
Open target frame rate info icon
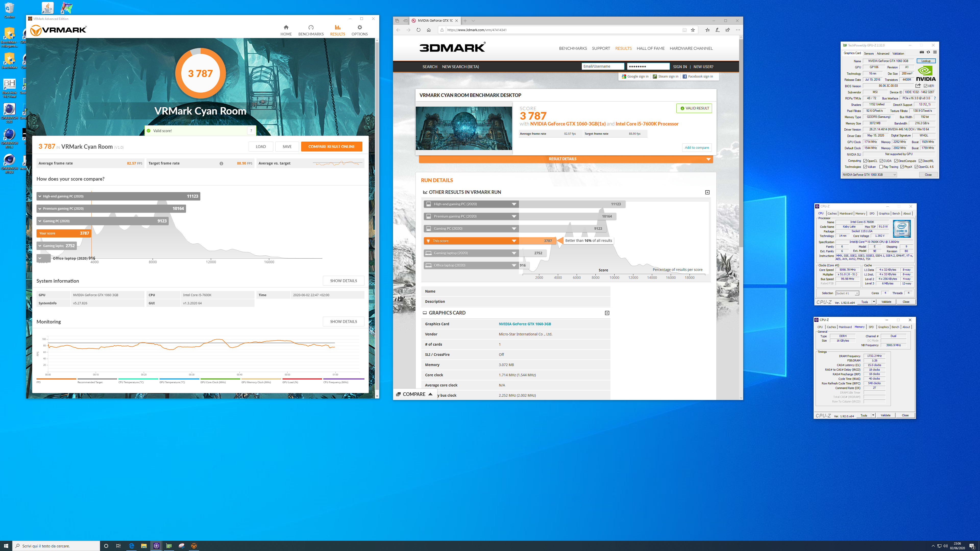click(221, 164)
